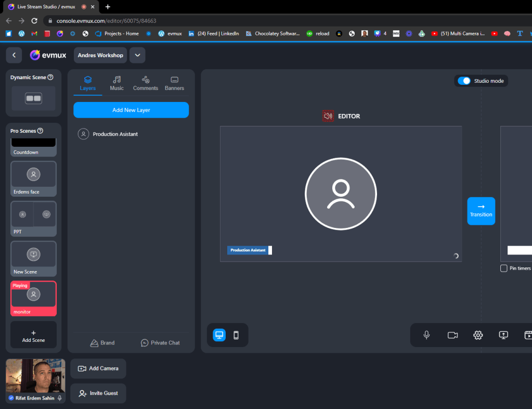The image size is (532, 409).
Task: Toggle the camera in the bottom toolbar
Action: (x=452, y=335)
